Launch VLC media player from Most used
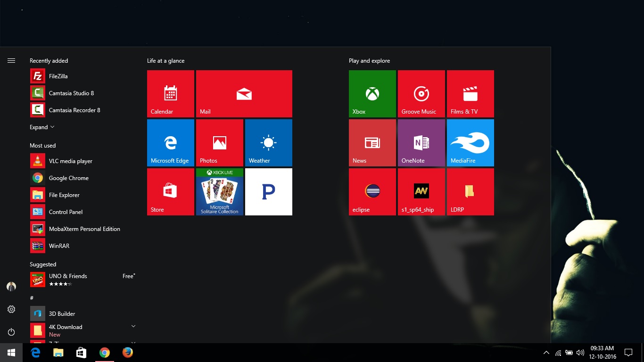 point(83,161)
